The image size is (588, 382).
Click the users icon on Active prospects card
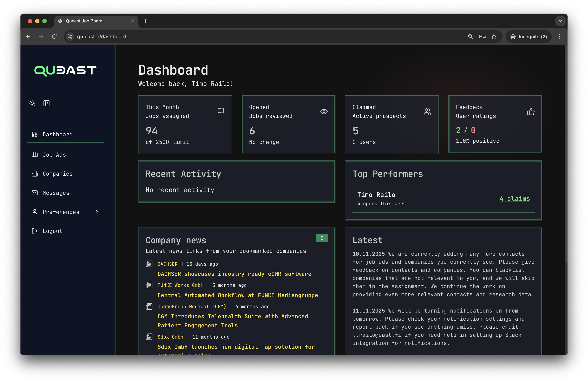click(427, 112)
